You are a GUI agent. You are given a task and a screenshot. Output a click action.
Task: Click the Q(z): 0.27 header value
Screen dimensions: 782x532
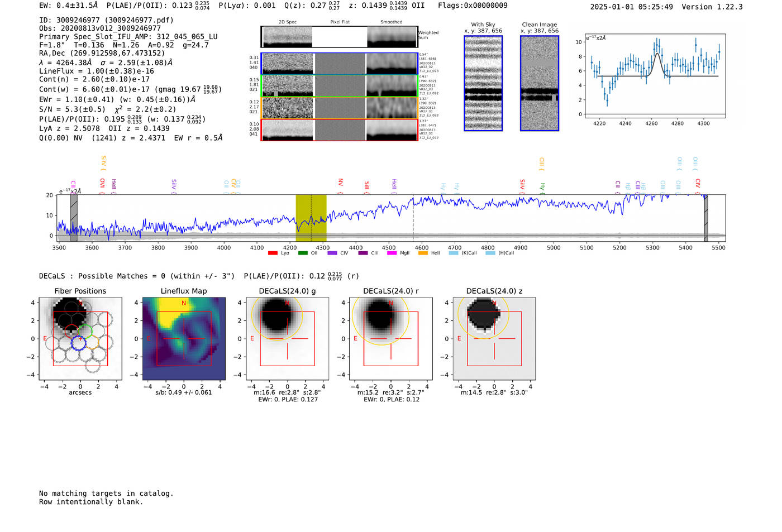coord(312,6)
